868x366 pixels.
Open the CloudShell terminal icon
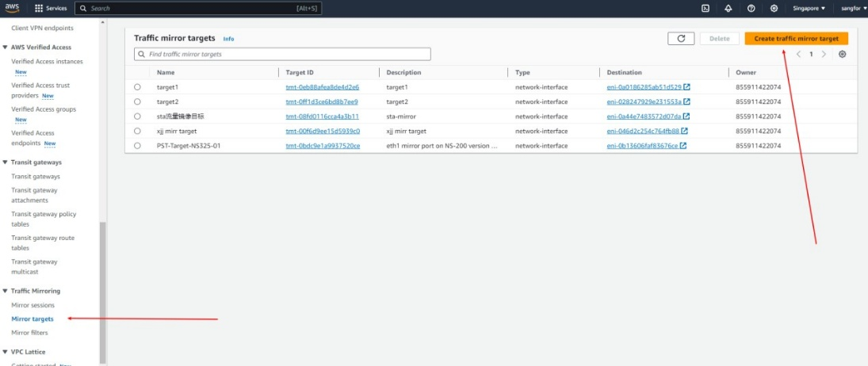pyautogui.click(x=705, y=8)
